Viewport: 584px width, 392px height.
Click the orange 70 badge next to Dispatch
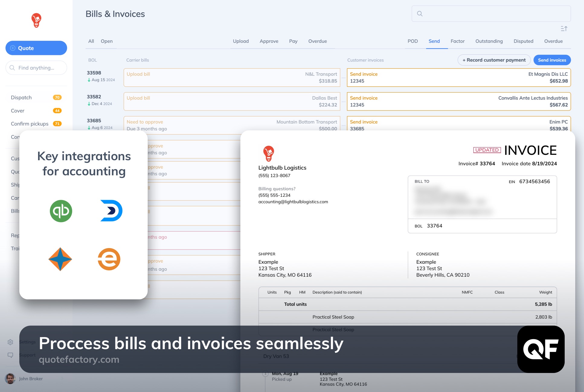coord(57,97)
